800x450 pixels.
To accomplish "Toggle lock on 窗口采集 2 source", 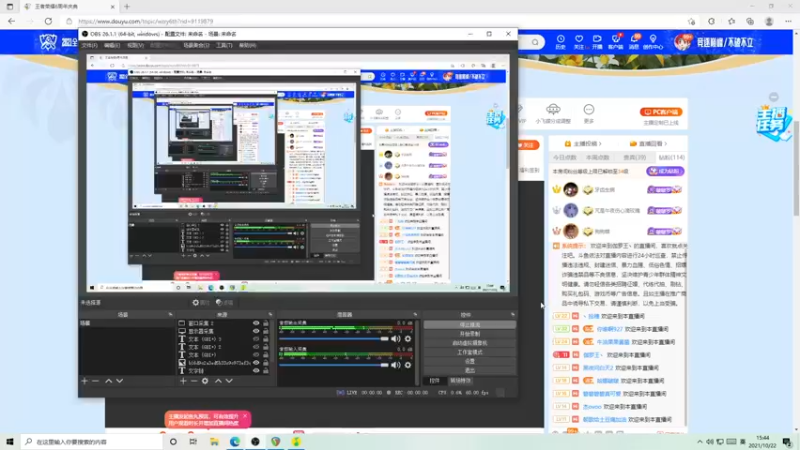I will pyautogui.click(x=265, y=323).
